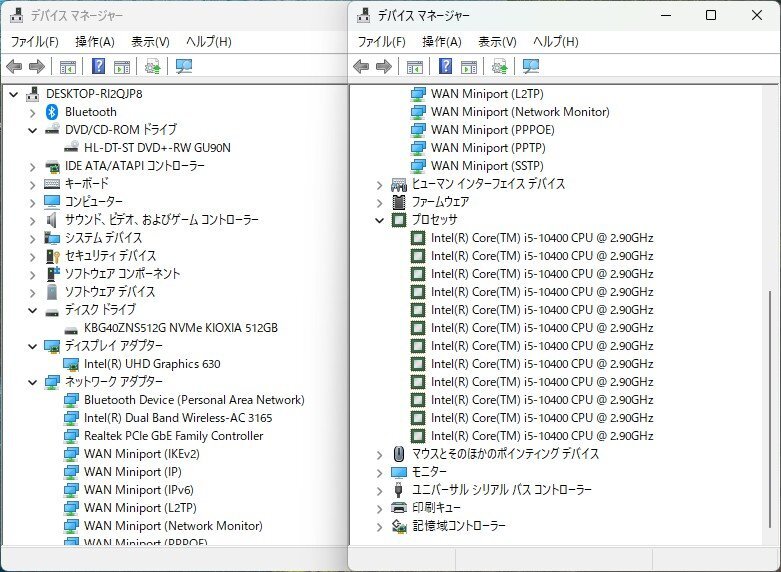Select WAN Miniport (PPTP) in right window

(x=488, y=147)
